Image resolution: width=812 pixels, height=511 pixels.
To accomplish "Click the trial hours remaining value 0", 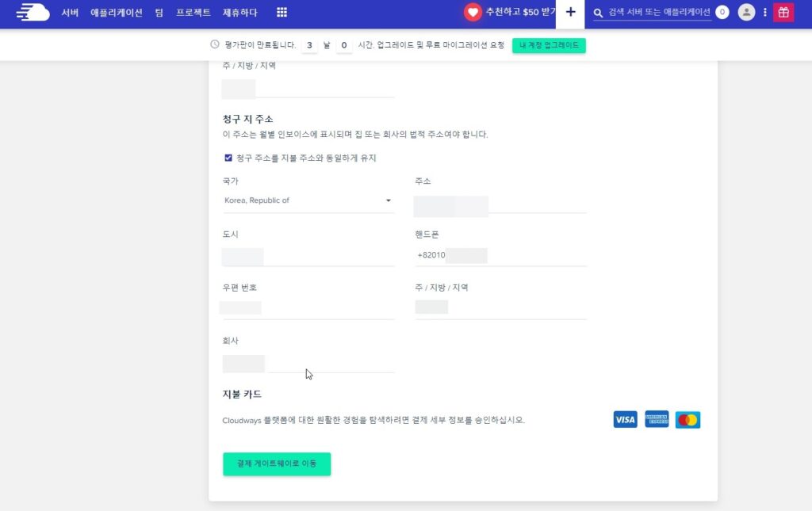I will click(x=344, y=45).
